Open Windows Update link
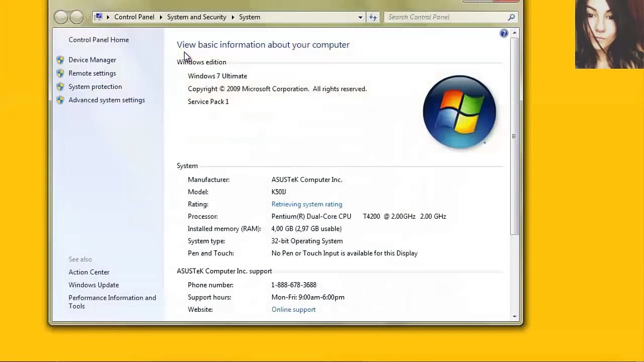Image resolution: width=644 pixels, height=362 pixels. tap(94, 285)
